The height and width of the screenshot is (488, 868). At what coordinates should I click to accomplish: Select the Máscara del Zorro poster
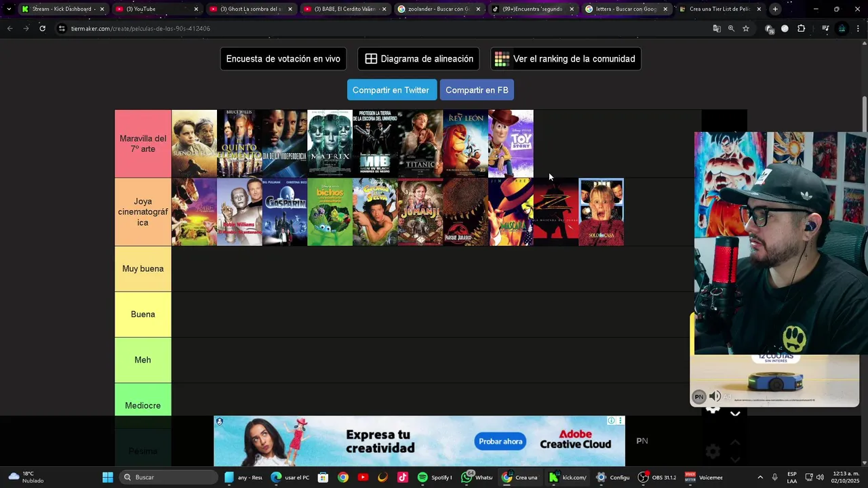(x=556, y=212)
